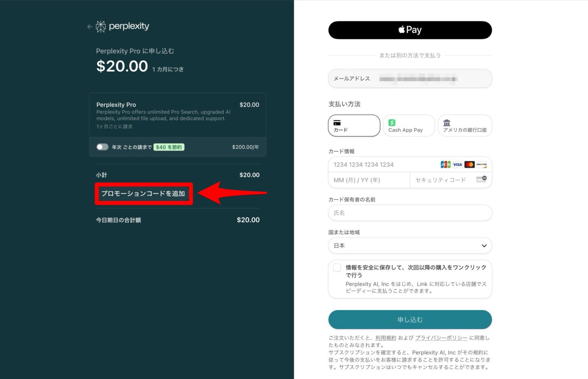Enable annual billing to save $40
The width and height of the screenshot is (588, 379).
pos(102,147)
